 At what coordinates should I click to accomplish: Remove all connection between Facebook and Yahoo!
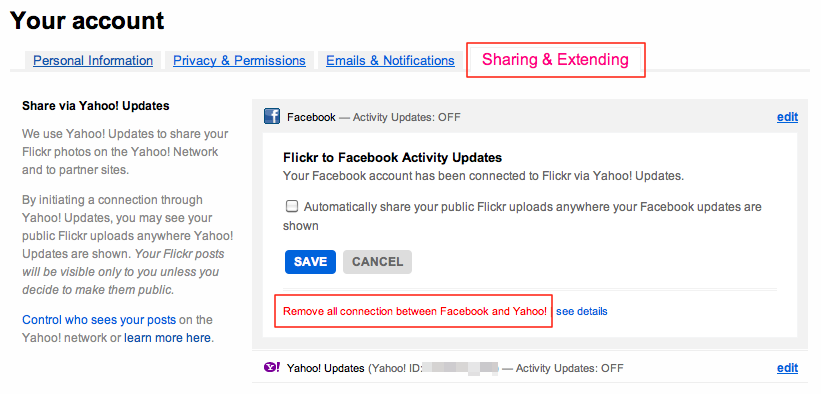coord(415,311)
